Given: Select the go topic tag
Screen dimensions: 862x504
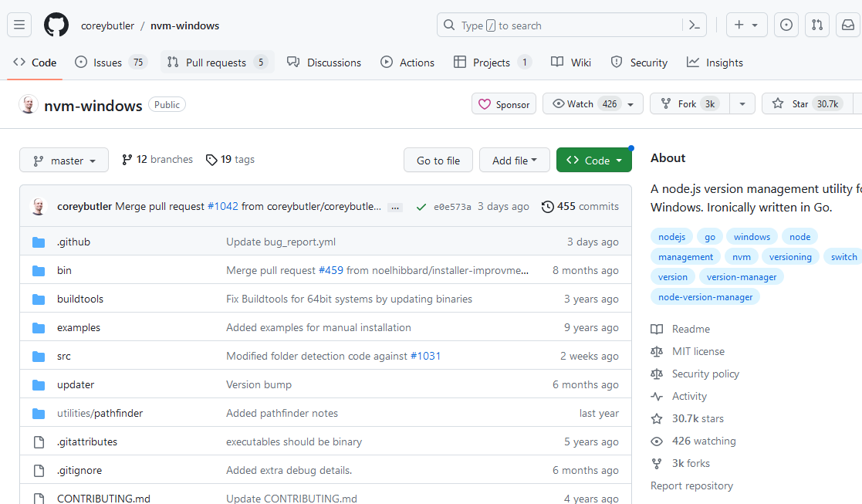Looking at the screenshot, I should click(710, 237).
